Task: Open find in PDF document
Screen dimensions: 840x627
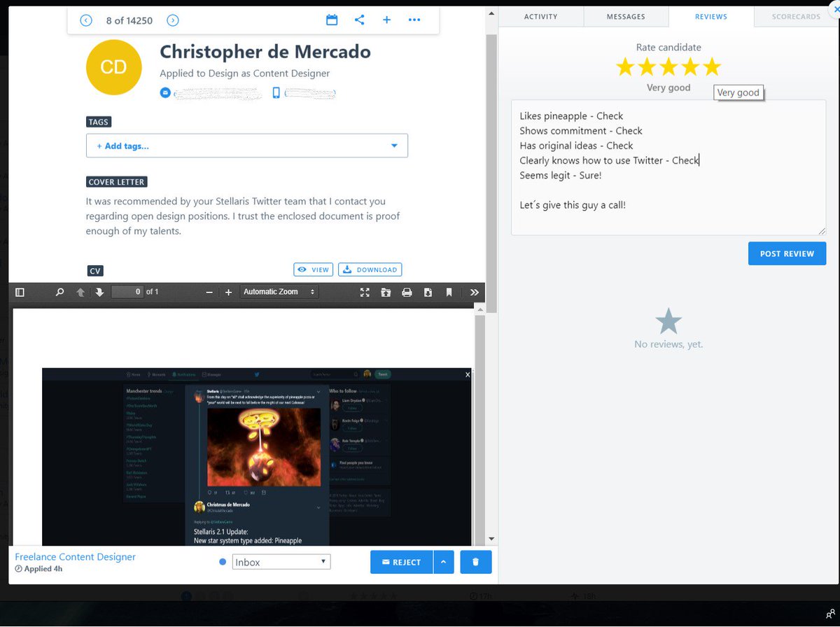Action: (x=60, y=292)
